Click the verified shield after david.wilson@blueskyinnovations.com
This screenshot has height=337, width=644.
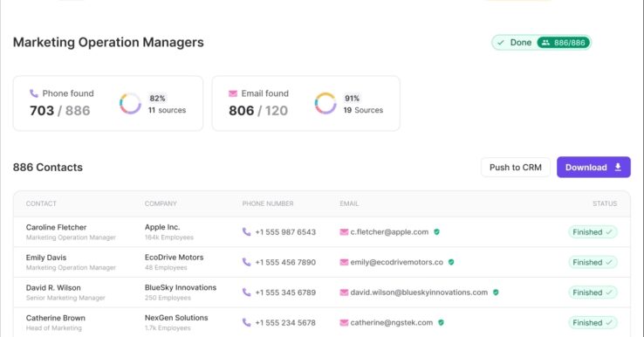pyautogui.click(x=496, y=292)
